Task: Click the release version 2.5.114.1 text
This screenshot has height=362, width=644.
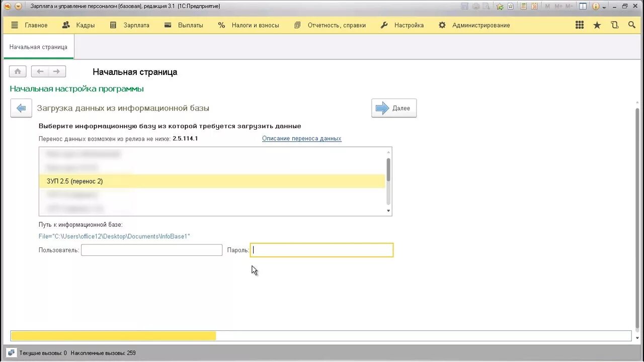Action: click(x=185, y=138)
